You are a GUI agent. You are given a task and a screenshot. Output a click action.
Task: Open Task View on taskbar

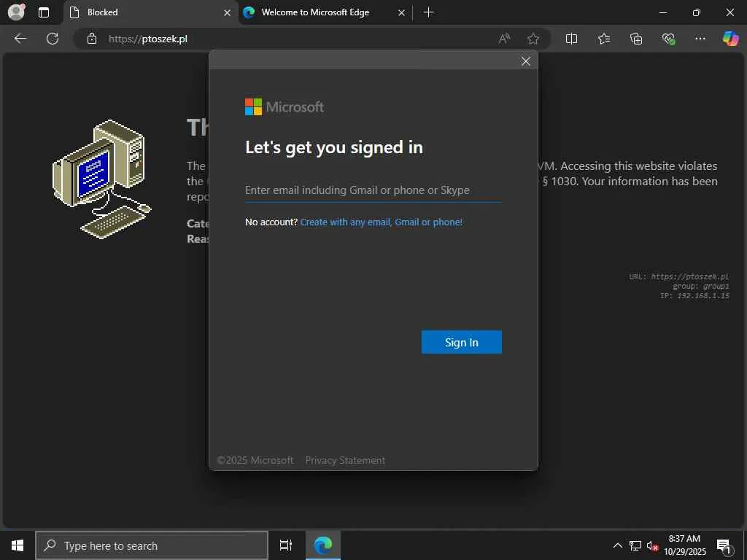pos(286,545)
